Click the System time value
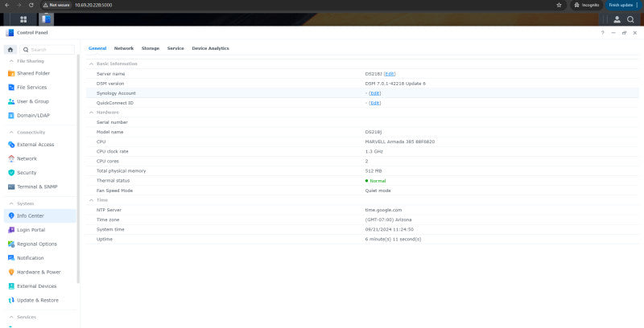The height and width of the screenshot is (328, 644). [389, 230]
